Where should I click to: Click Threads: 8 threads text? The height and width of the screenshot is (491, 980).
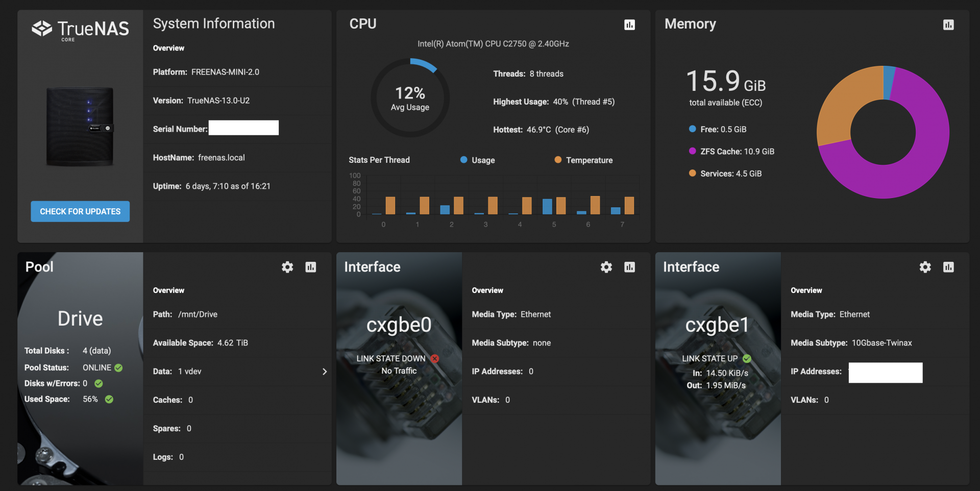click(528, 73)
